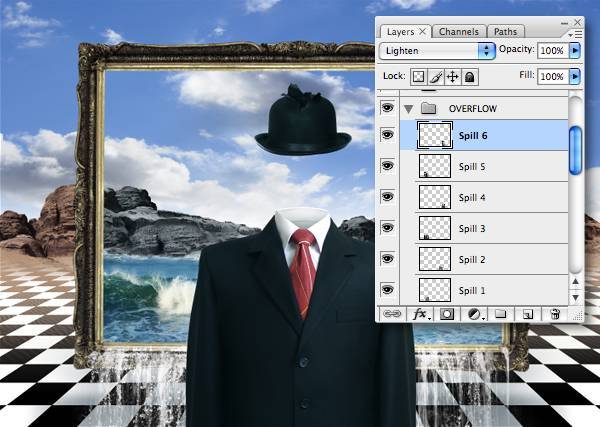The width and height of the screenshot is (600, 427).
Task: Select the Spill 3 layer name
Action: click(x=472, y=229)
